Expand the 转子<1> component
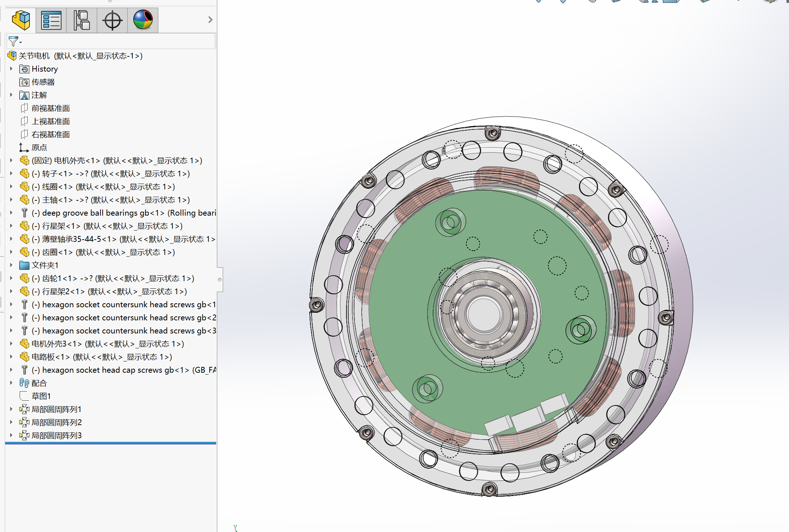 point(11,173)
